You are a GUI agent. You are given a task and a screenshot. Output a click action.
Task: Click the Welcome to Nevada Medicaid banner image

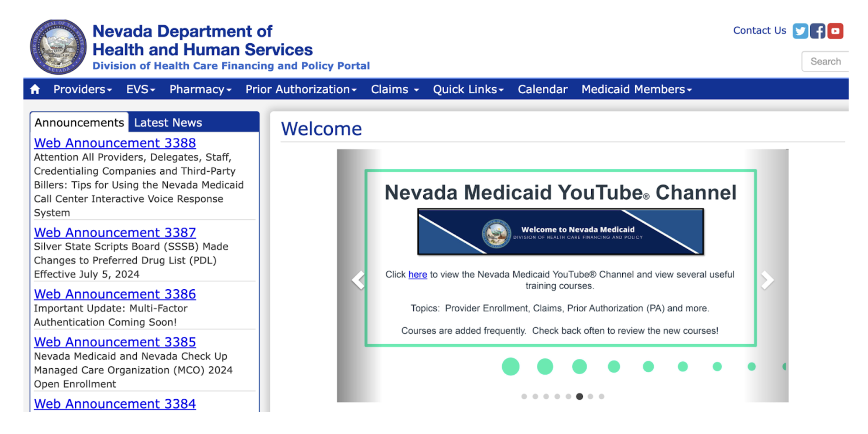click(x=560, y=232)
